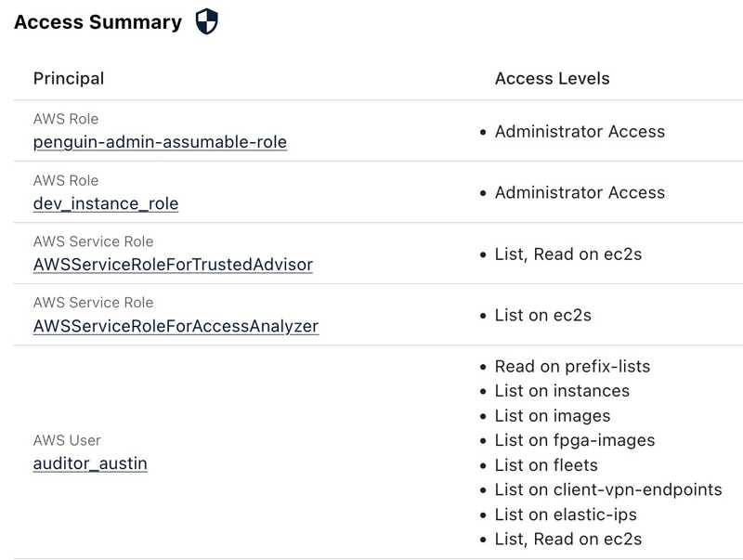The width and height of the screenshot is (743, 560).
Task: Open the penguin-admin-assumable-role link
Action: tap(160, 142)
